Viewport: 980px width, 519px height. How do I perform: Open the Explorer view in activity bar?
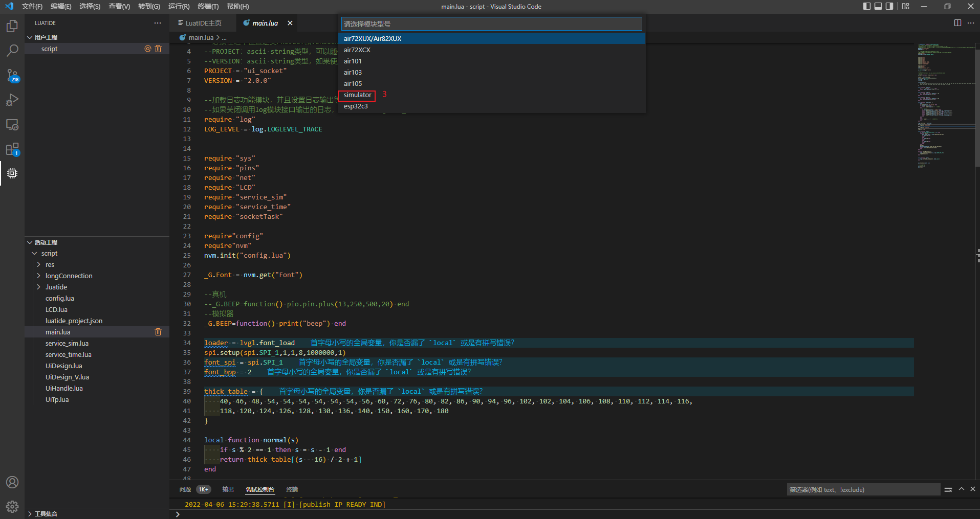12,26
